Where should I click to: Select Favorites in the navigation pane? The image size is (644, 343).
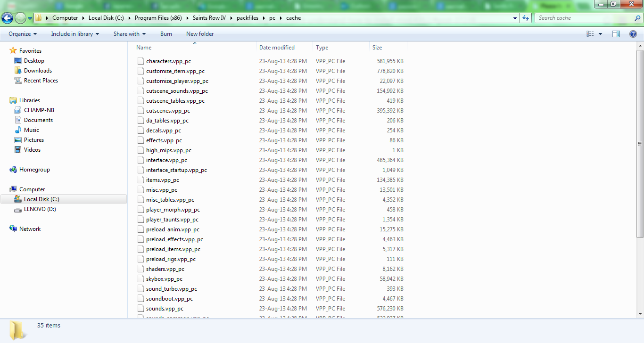point(30,51)
